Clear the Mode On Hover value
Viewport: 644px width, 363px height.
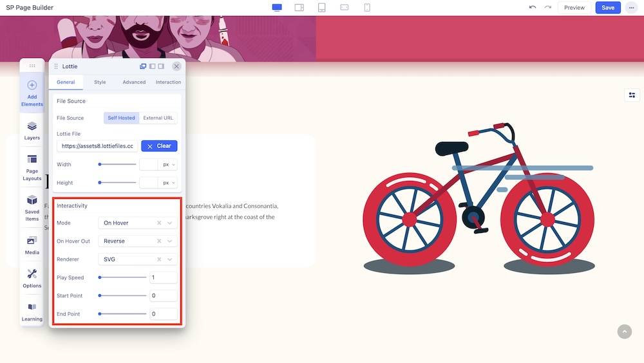(x=159, y=223)
